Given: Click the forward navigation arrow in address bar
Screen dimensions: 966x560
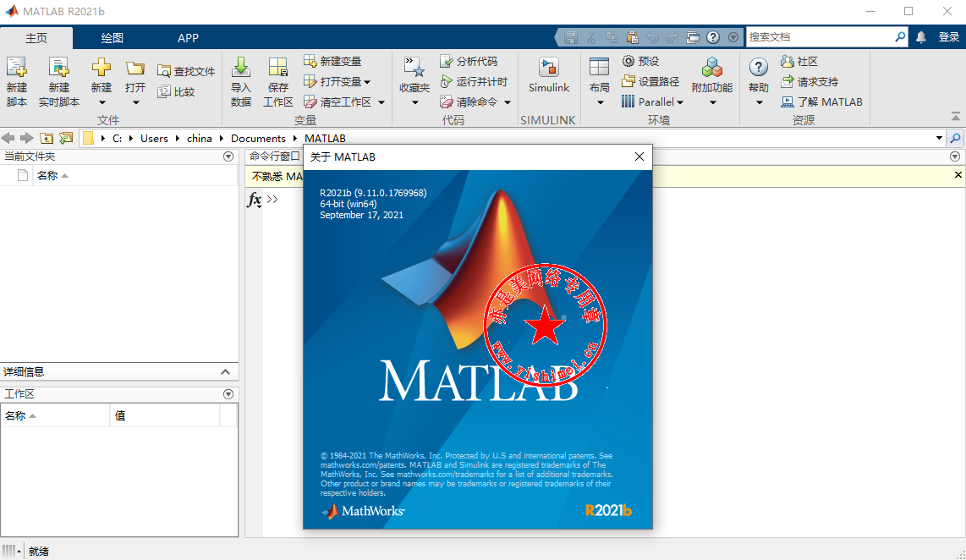Looking at the screenshot, I should tap(26, 138).
